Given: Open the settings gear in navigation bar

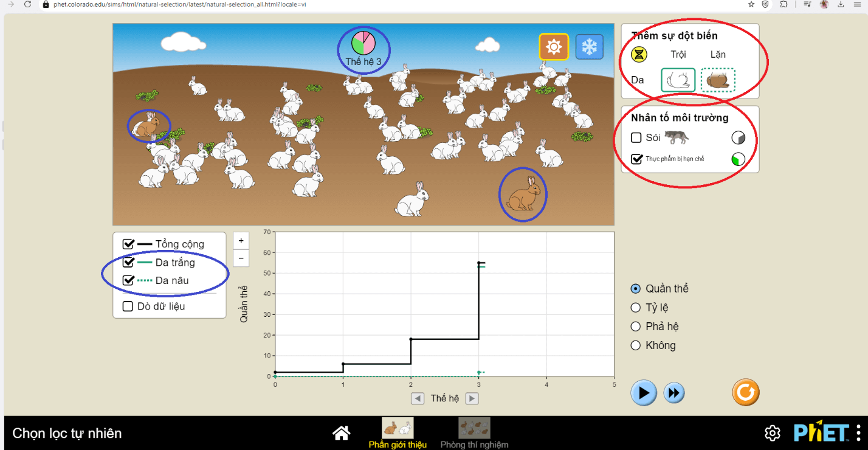Looking at the screenshot, I should coord(772,433).
